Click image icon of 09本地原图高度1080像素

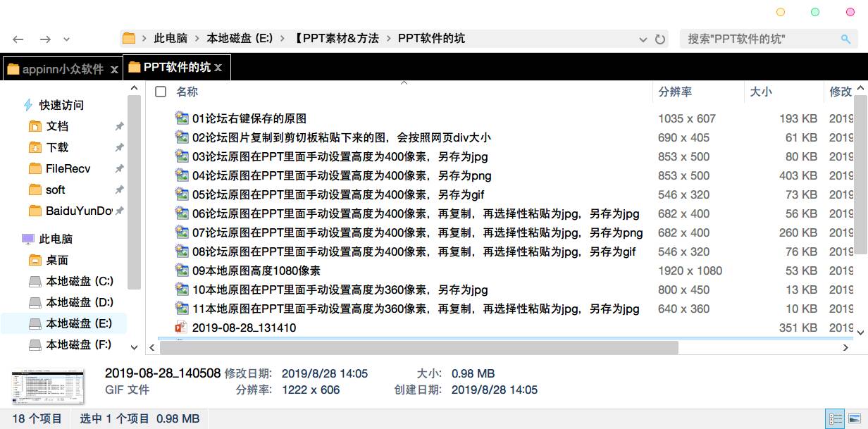[x=182, y=271]
